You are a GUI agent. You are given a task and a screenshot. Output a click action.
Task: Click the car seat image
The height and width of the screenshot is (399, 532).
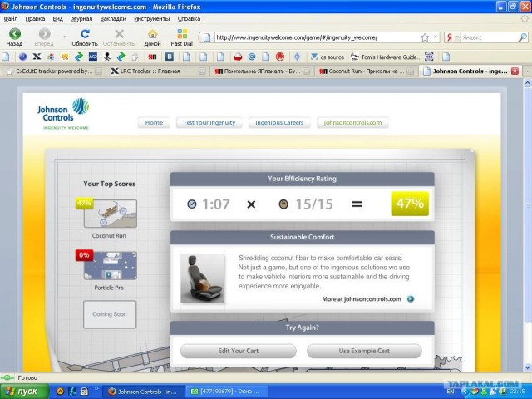pyautogui.click(x=203, y=278)
